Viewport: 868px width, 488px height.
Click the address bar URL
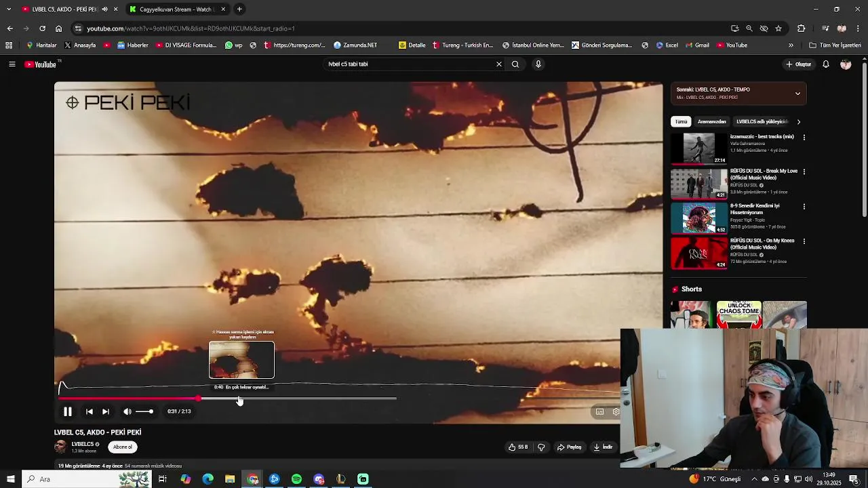191,28
